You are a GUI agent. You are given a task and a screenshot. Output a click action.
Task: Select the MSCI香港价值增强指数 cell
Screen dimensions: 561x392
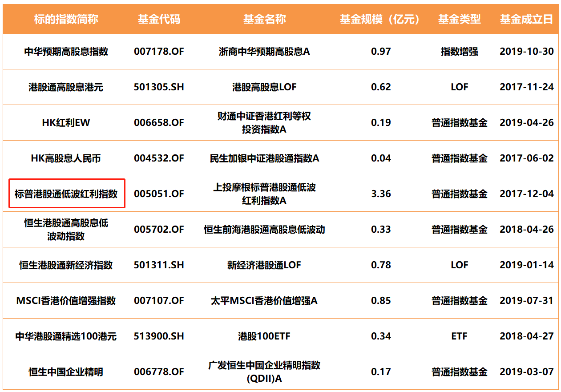click(66, 301)
